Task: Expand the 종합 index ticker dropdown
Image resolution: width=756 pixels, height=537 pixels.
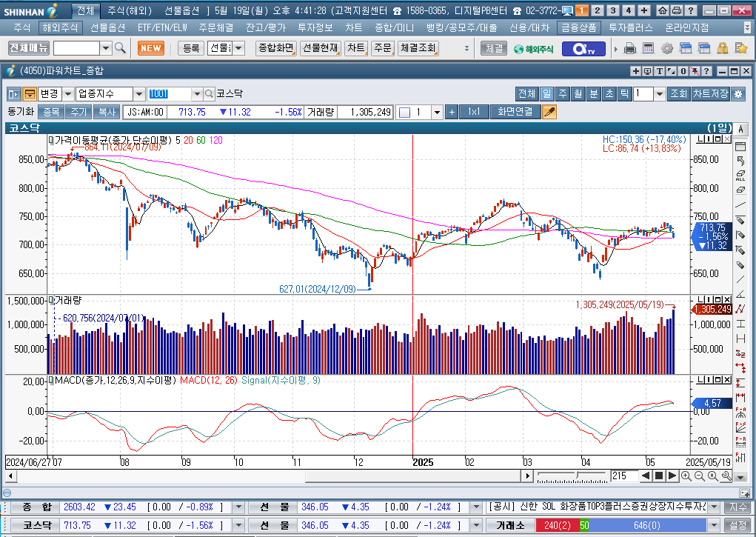Action: [x=238, y=507]
